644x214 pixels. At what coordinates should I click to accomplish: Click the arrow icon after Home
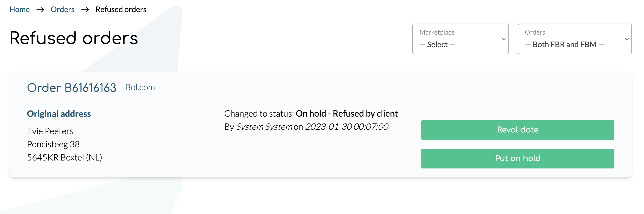40,10
